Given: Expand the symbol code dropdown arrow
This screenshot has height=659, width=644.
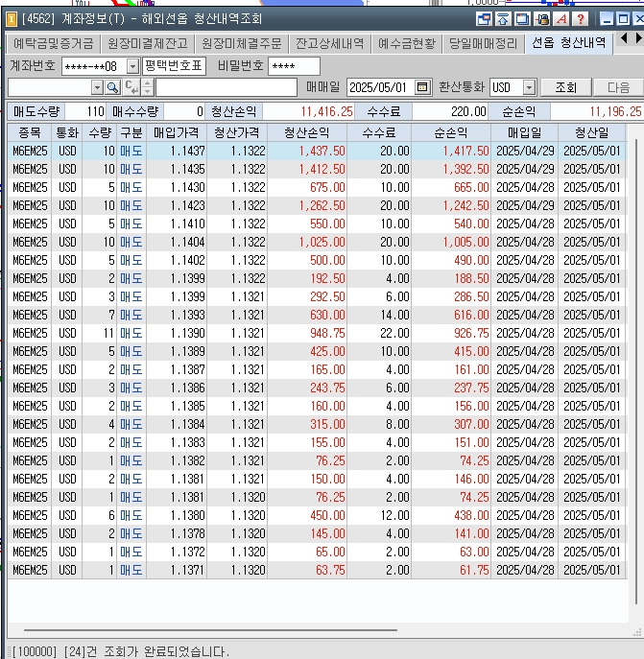Looking at the screenshot, I should click(x=97, y=87).
